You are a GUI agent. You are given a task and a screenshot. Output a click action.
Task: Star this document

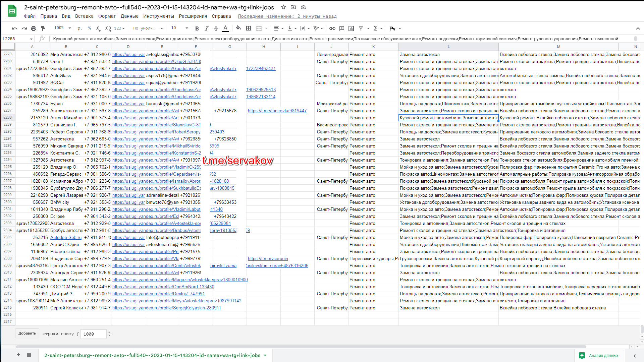283,7
